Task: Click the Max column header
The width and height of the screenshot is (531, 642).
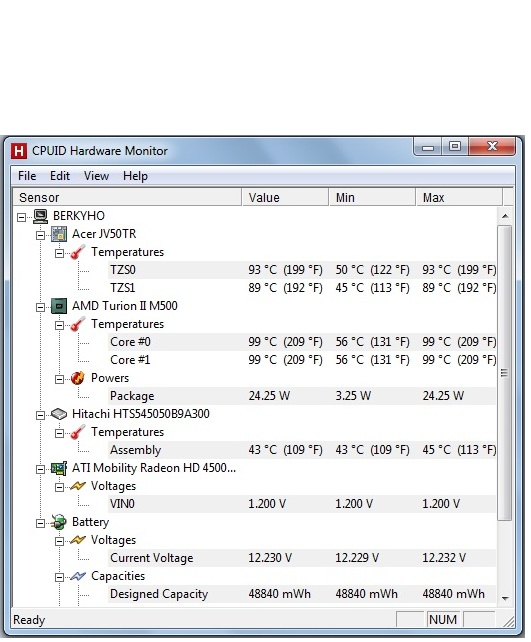Action: pos(459,197)
